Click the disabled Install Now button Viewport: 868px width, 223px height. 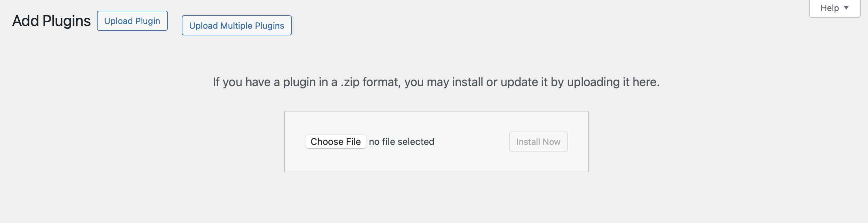[x=538, y=142]
